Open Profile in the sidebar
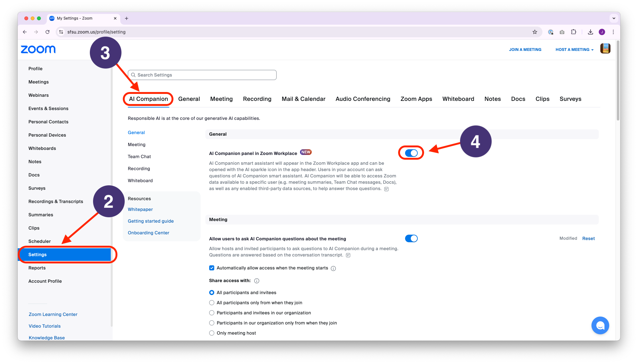 click(x=35, y=69)
